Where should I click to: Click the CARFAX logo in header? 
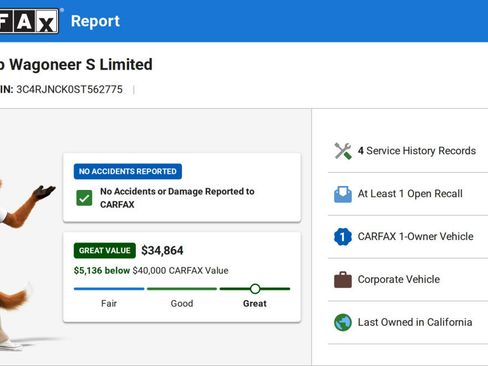(x=29, y=21)
